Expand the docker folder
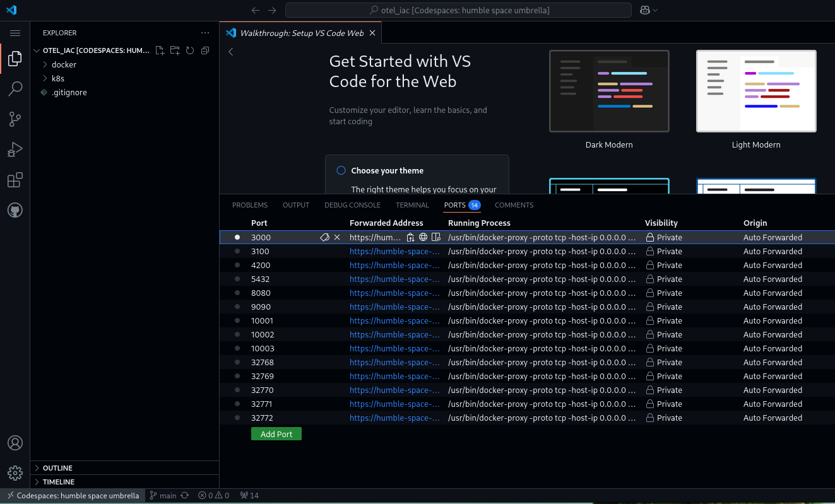 pyautogui.click(x=64, y=64)
